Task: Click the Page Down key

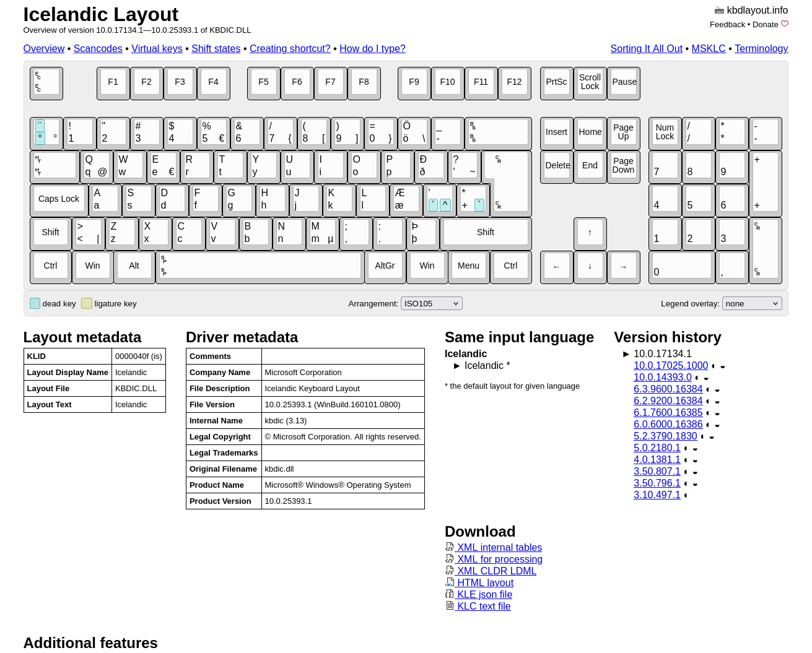Action: coord(623,166)
